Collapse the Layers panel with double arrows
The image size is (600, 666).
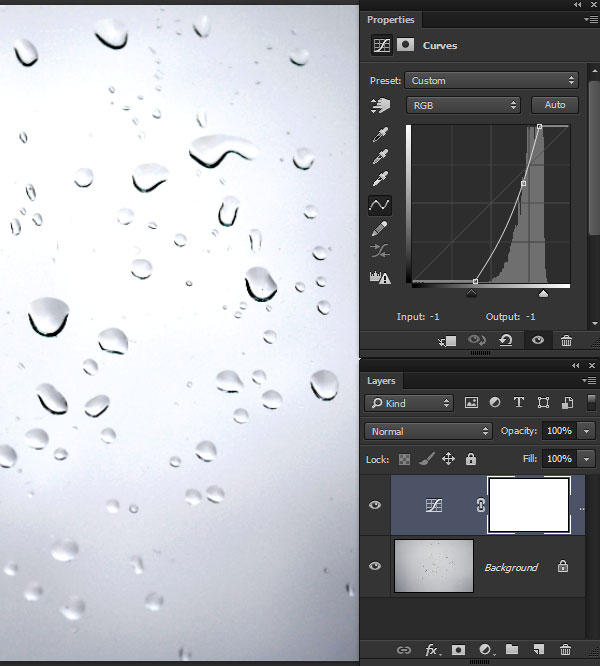(576, 366)
